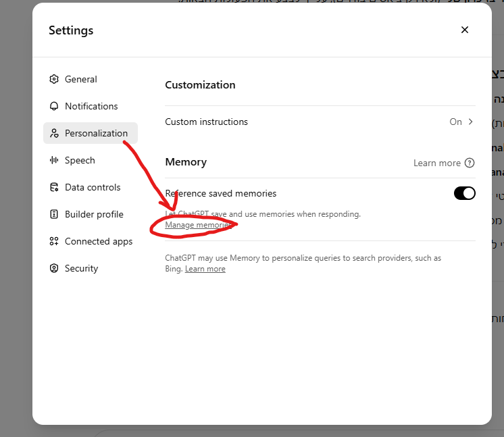Select the Data controls label in sidebar
Image resolution: width=504 pixels, height=437 pixels.
[x=93, y=187]
